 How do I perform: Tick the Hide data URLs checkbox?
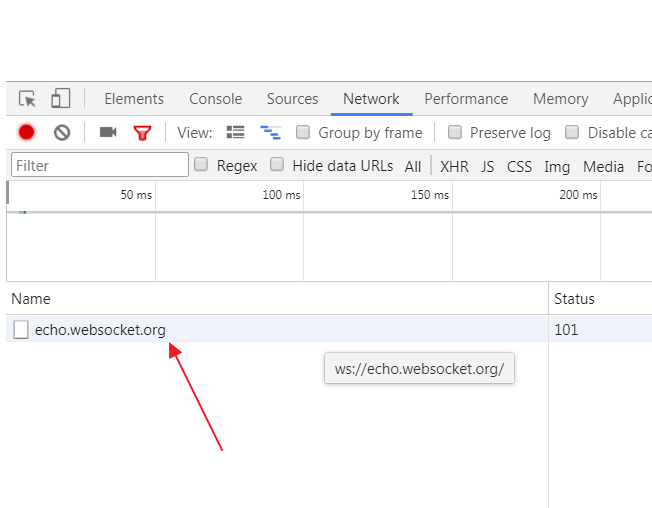277,164
